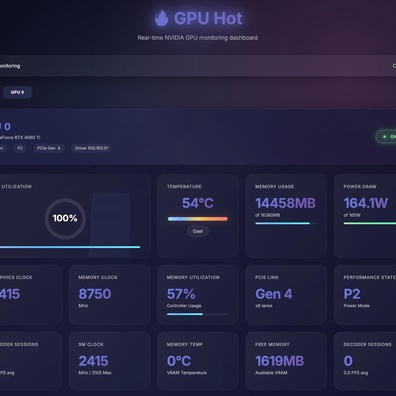Click the Power Mode label

pos(356,306)
